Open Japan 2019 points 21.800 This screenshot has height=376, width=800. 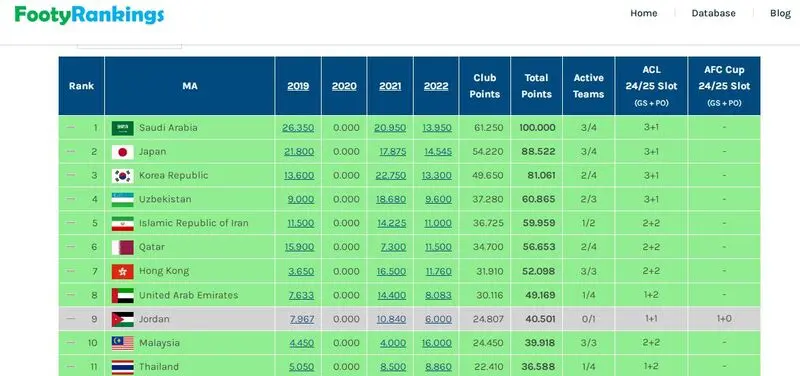click(299, 152)
